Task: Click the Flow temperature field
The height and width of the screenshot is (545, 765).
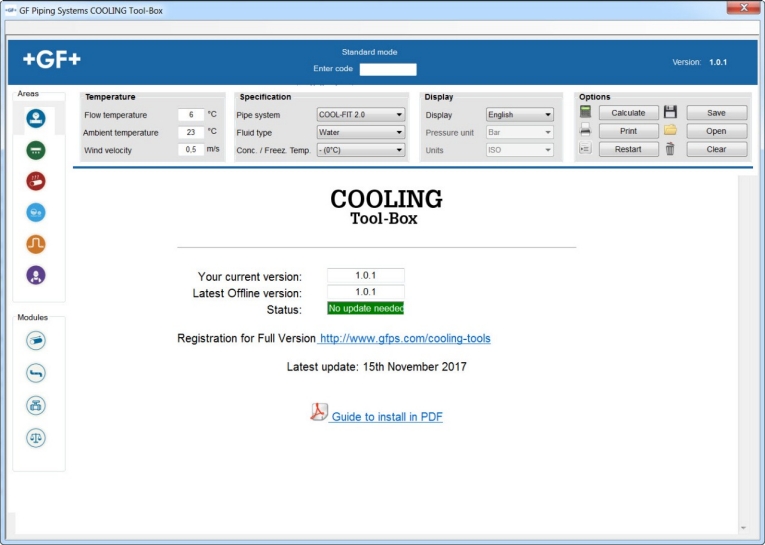Action: pyautogui.click(x=191, y=115)
